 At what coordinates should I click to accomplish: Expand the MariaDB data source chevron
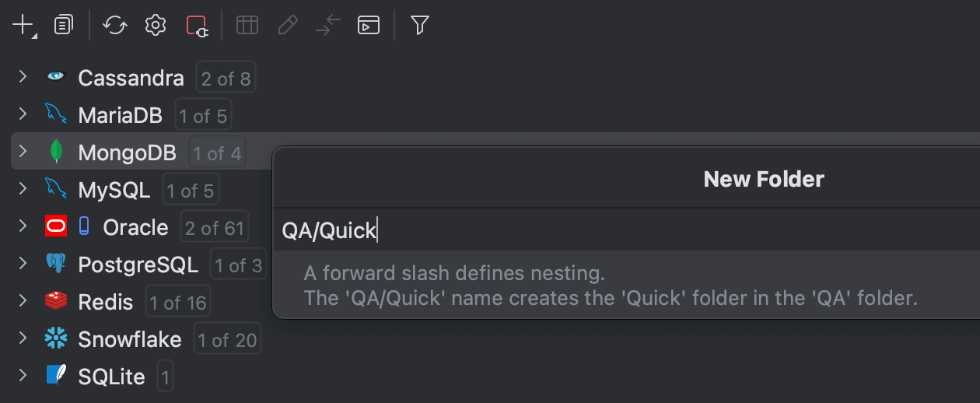(x=23, y=115)
